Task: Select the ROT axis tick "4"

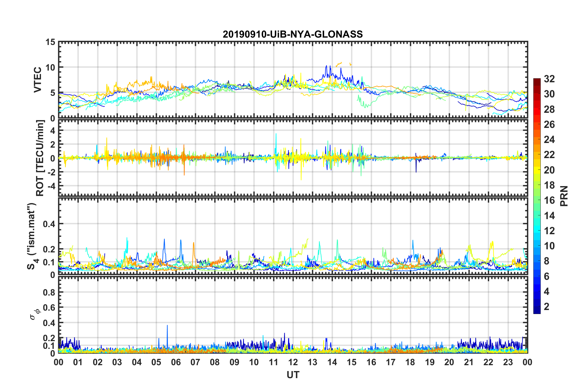Action: pyautogui.click(x=53, y=131)
